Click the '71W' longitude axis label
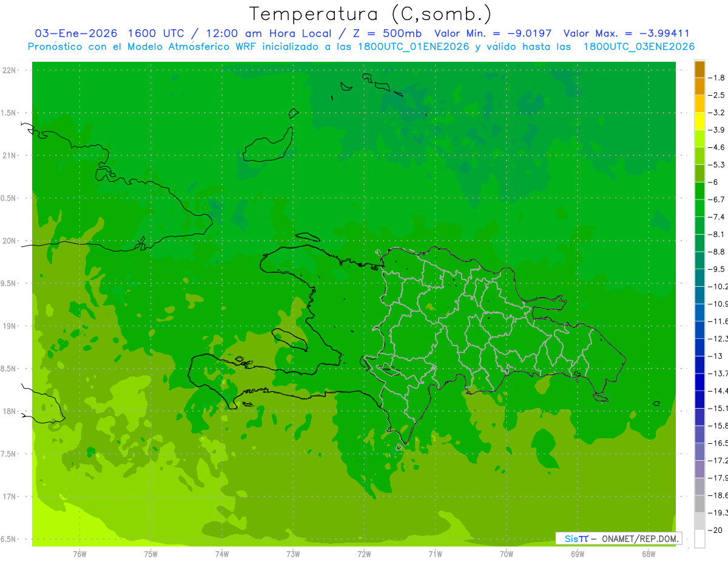The image size is (728, 562). click(x=435, y=554)
